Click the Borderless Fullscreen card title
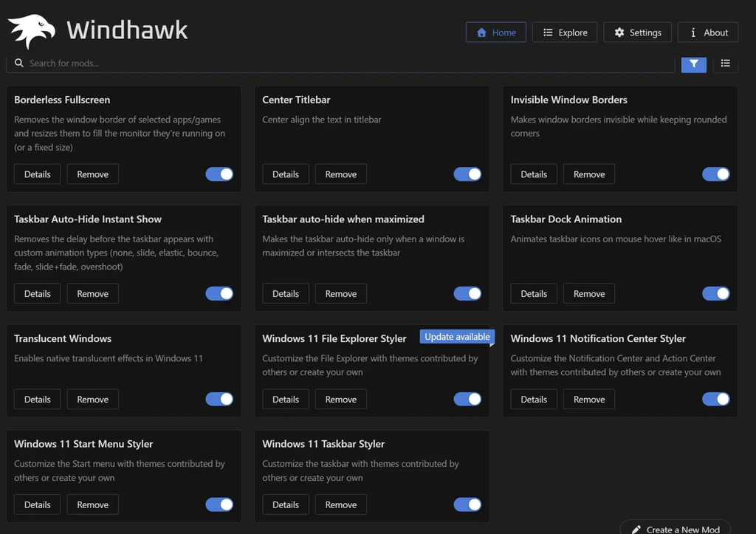 [x=62, y=100]
